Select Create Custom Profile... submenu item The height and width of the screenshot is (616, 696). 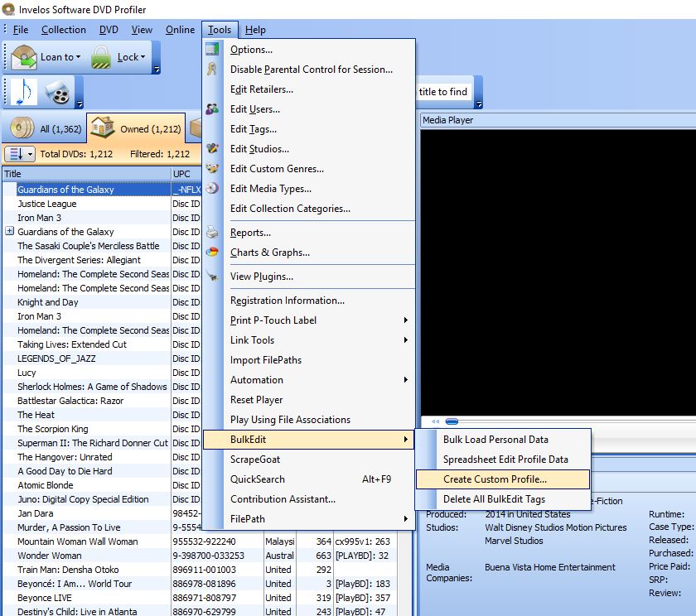click(503, 479)
